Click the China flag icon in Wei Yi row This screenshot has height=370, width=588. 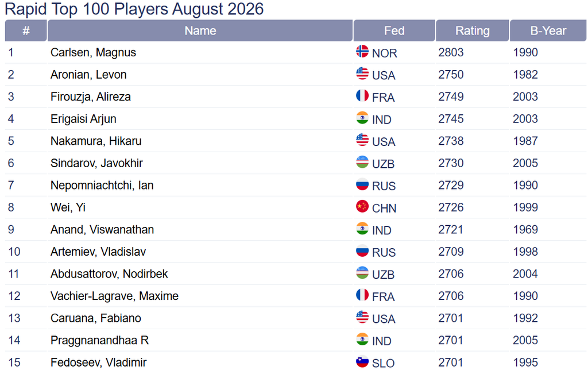click(362, 206)
